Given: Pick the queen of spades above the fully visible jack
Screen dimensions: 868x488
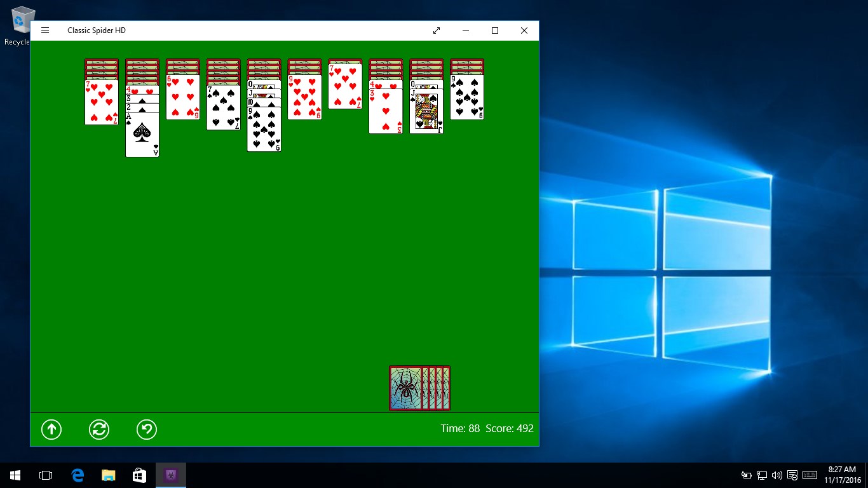Looking at the screenshot, I should [426, 84].
